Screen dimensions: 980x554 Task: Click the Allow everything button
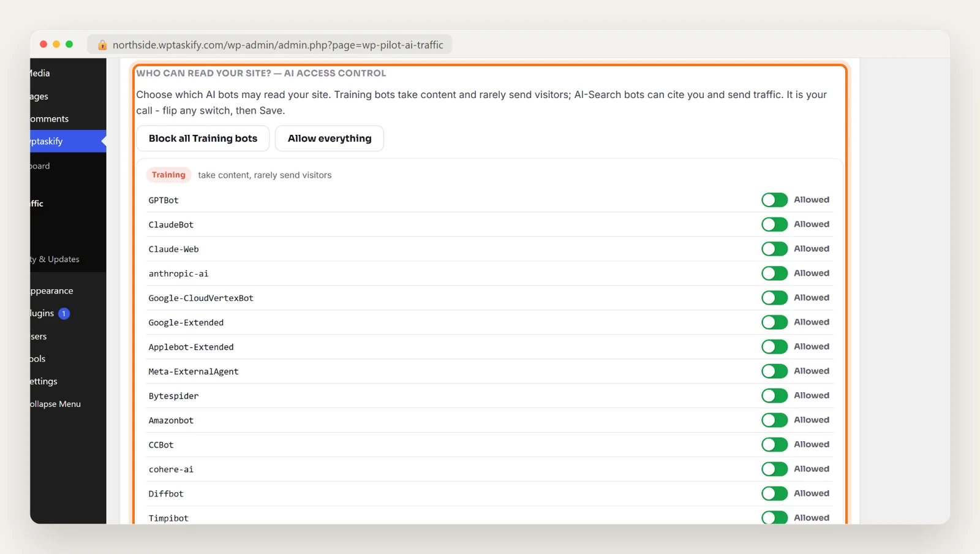click(330, 138)
